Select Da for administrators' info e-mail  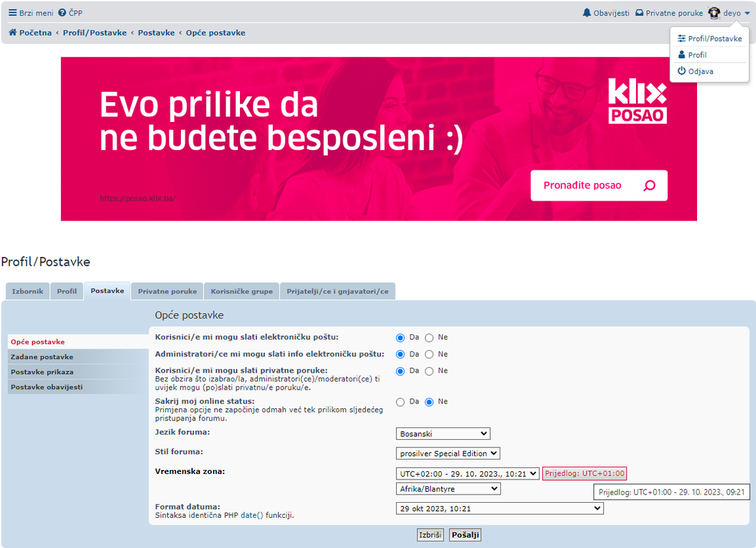click(x=400, y=354)
